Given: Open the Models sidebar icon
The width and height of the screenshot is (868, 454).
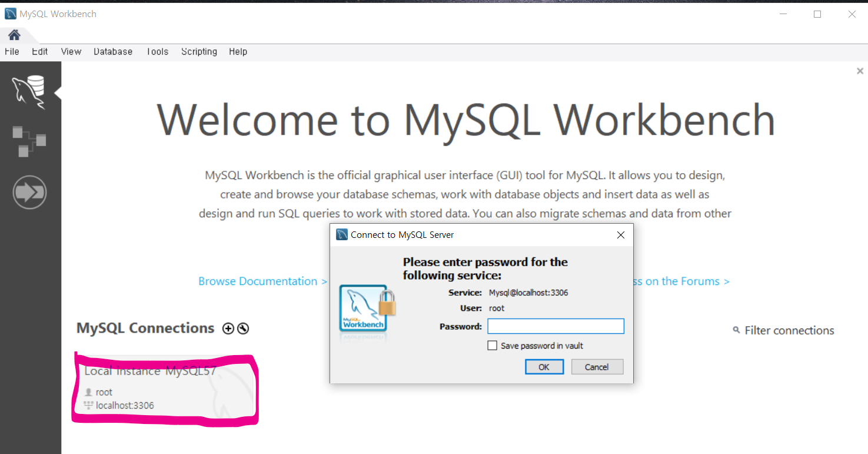Looking at the screenshot, I should [x=29, y=142].
